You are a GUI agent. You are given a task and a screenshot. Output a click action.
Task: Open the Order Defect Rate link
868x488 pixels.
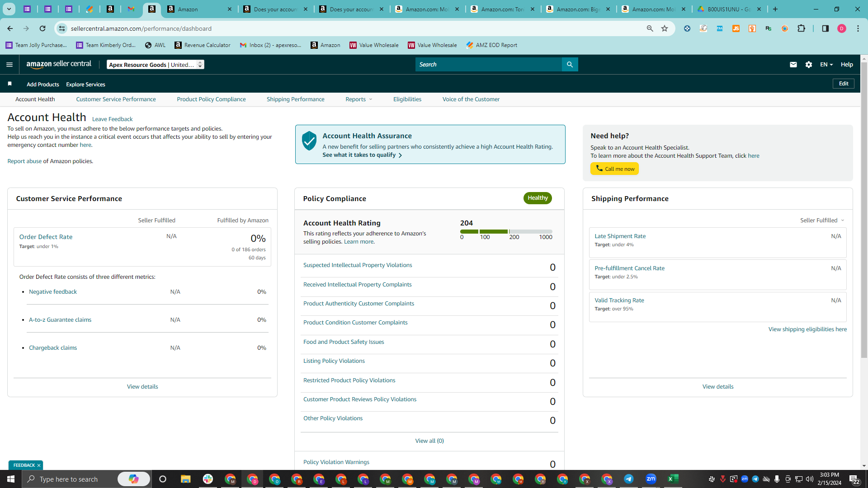pos(46,237)
